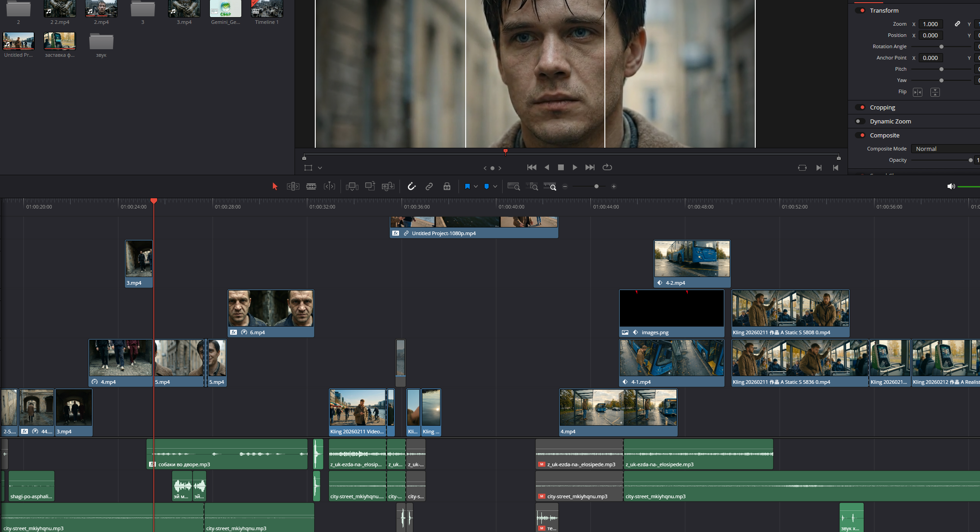Image resolution: width=980 pixels, height=532 pixels.
Task: Toggle timeline snapping magnet icon
Action: [412, 186]
